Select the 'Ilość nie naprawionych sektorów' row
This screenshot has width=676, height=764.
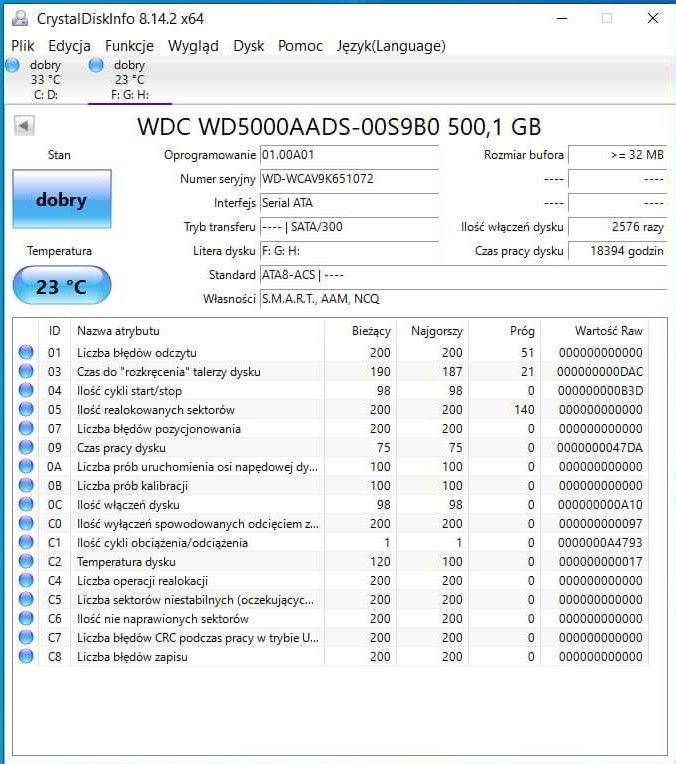pos(331,618)
